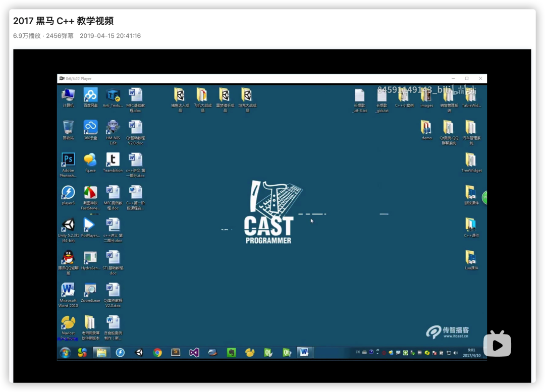Expand hidden icons in the system tray

pos(377,352)
